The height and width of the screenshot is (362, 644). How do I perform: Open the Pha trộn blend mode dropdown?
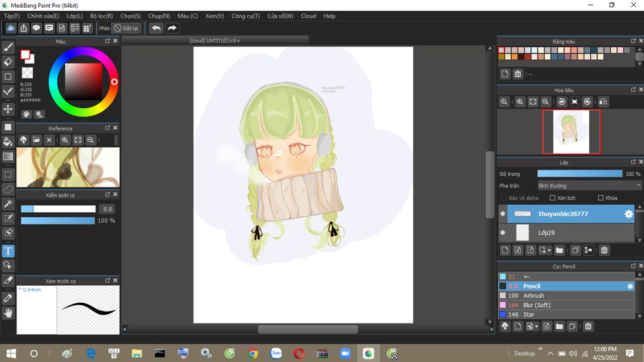pos(589,186)
